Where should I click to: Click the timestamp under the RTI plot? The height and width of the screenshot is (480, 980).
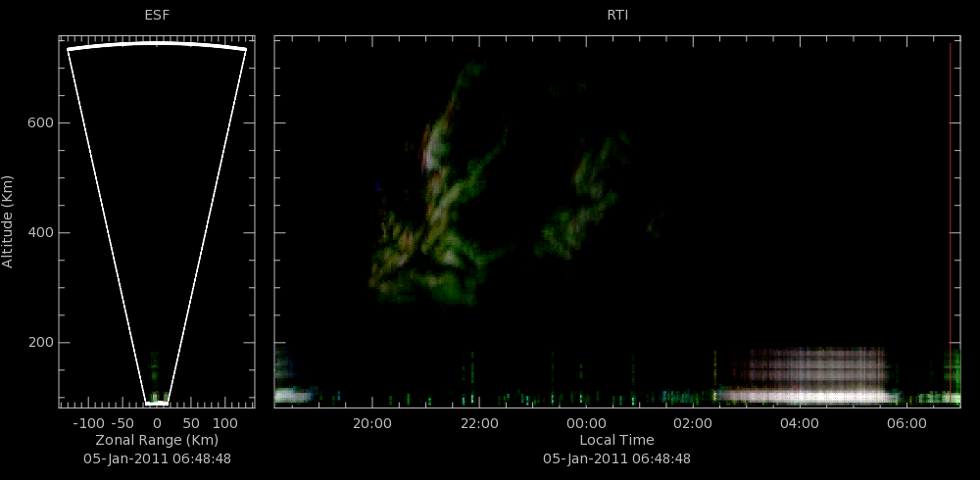pyautogui.click(x=616, y=458)
